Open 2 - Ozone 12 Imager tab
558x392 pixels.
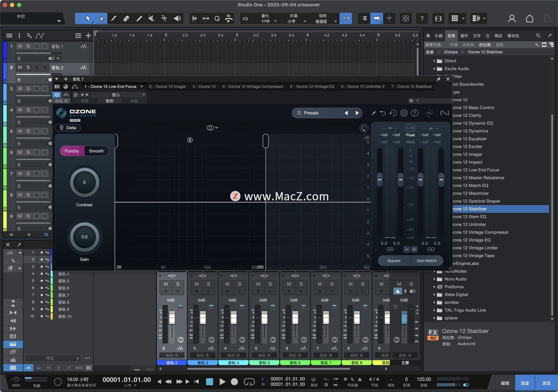click(x=168, y=86)
